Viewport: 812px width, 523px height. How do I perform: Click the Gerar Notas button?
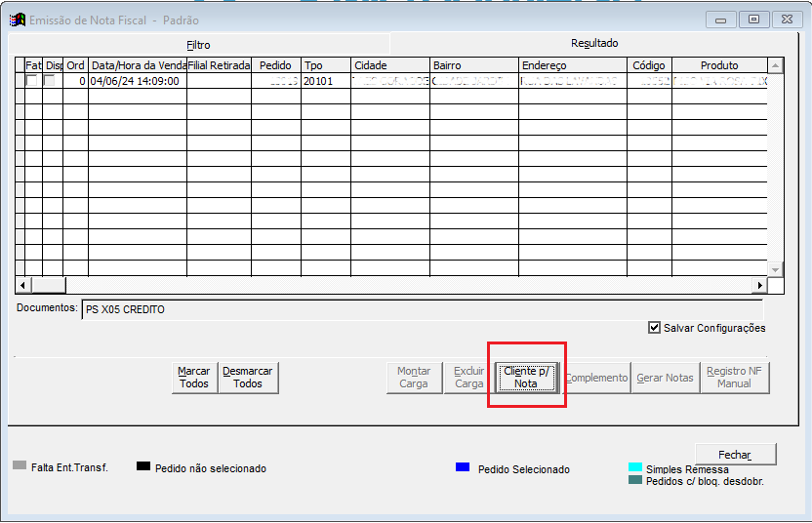pos(665,378)
